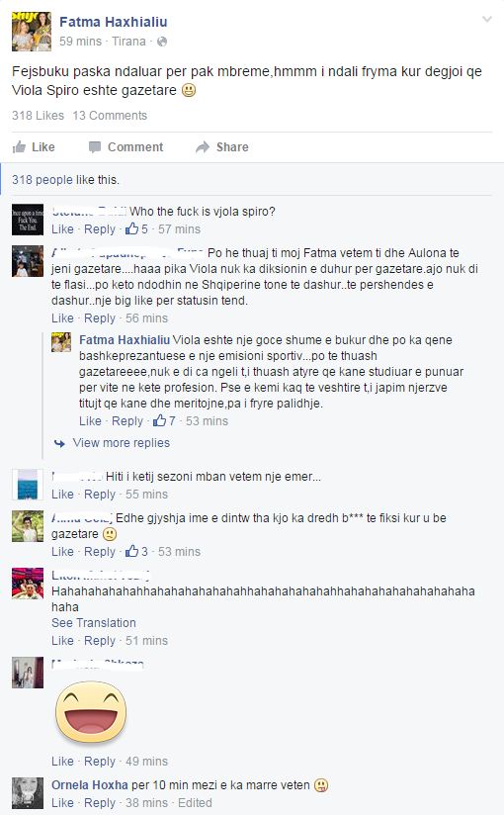Click thumbs-up icon showing 7 likes

coord(159,420)
